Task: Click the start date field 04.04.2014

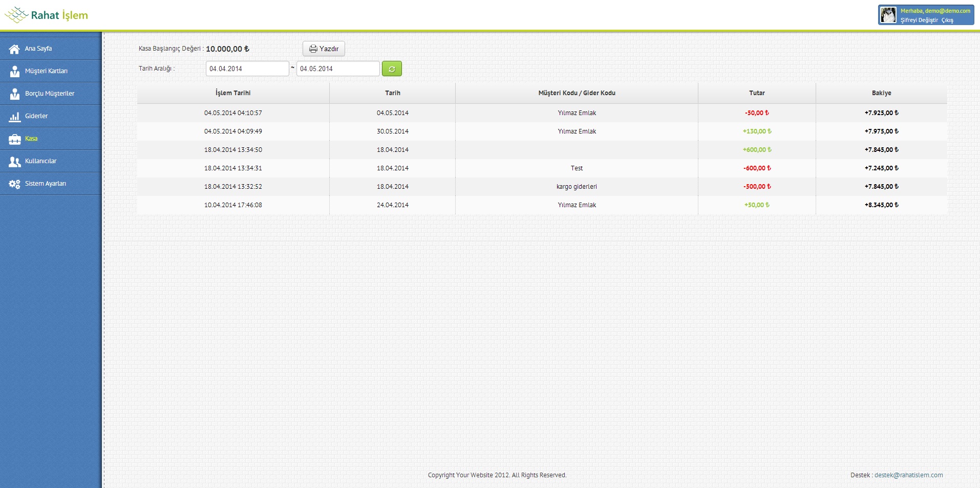Action: point(247,69)
